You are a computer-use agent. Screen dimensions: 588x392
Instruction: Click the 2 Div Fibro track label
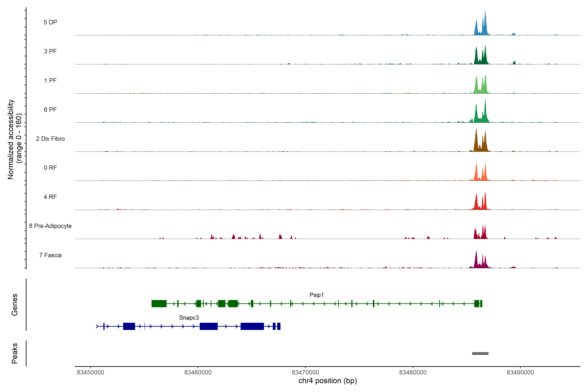point(50,139)
